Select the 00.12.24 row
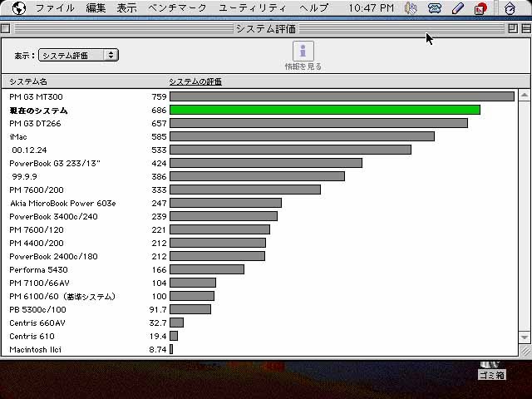 (x=259, y=150)
